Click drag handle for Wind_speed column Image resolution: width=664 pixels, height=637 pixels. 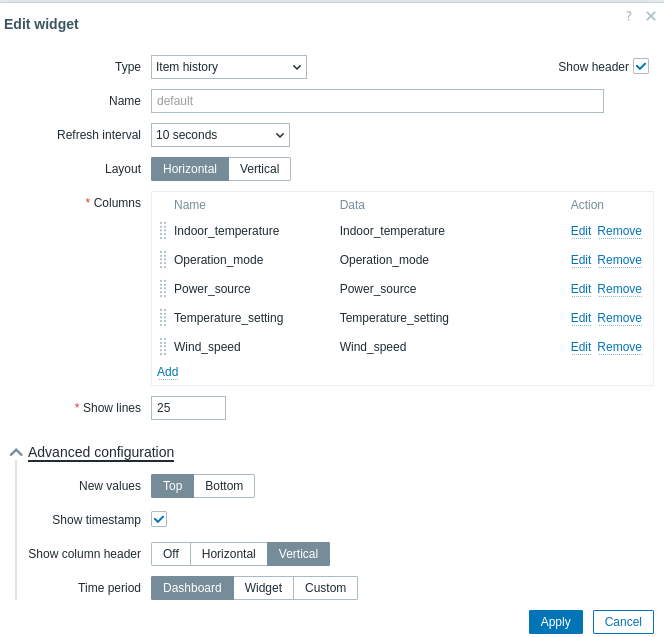[x=163, y=347]
